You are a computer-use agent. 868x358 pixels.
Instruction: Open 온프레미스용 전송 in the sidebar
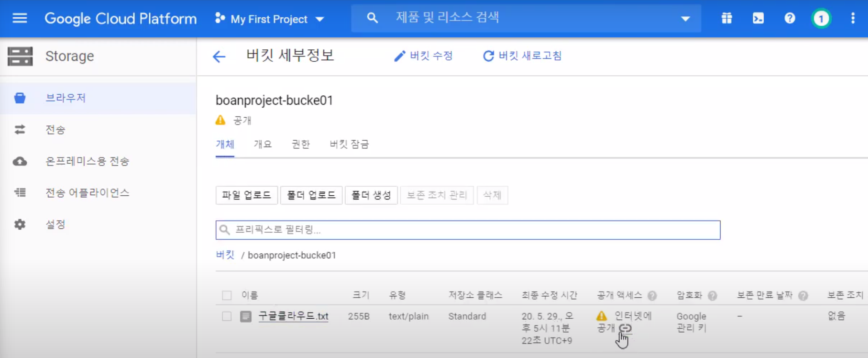(x=87, y=161)
